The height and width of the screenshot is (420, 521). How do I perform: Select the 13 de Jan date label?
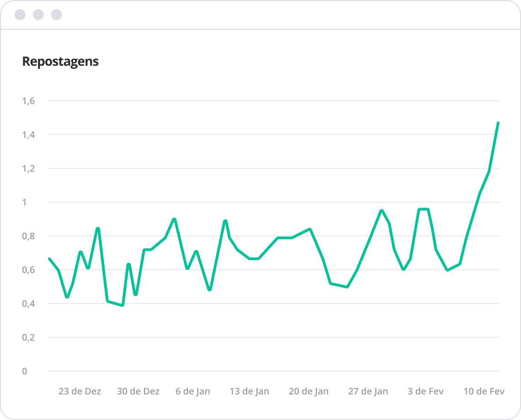point(249,391)
